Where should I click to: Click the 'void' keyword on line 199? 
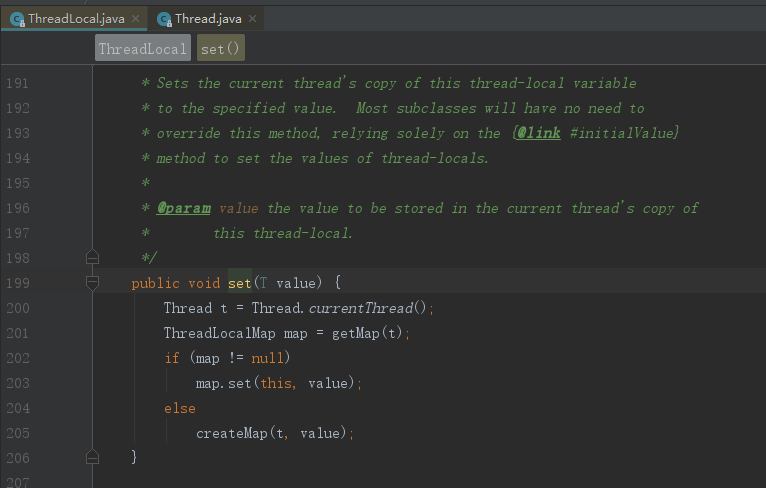pos(204,283)
